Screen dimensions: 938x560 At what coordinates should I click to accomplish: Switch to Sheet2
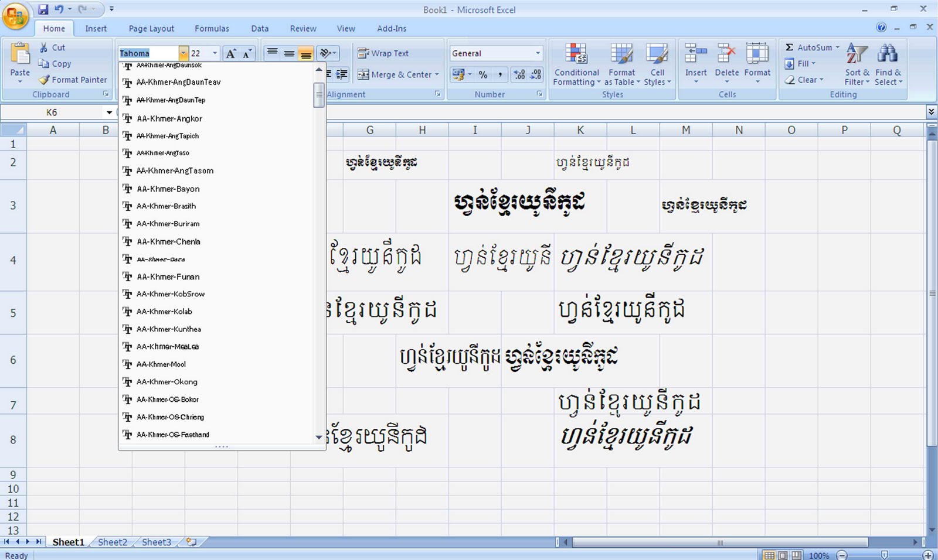click(x=112, y=542)
